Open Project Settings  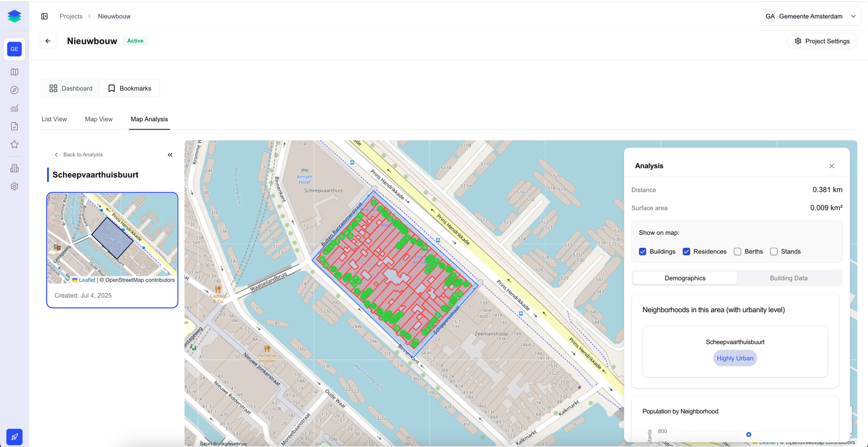(822, 41)
